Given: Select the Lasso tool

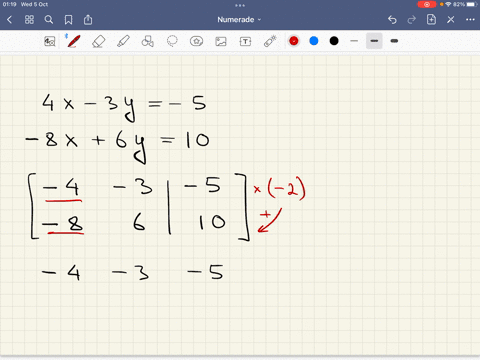Looking at the screenshot, I should 172,41.
